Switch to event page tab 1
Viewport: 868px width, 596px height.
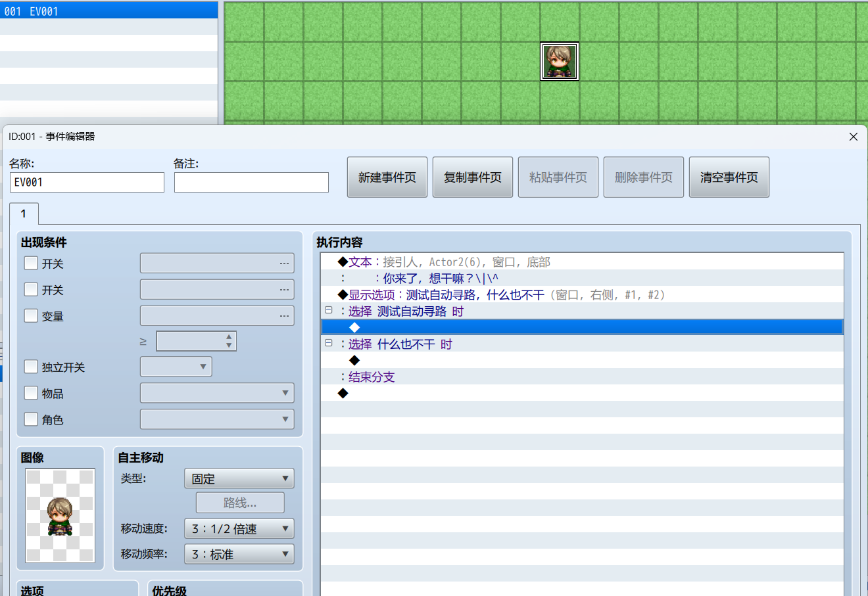24,214
